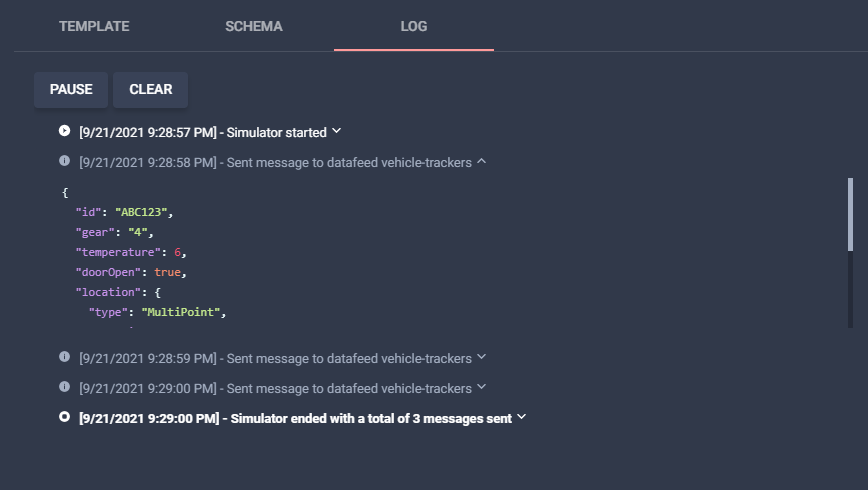Collapse the 9:28:58 PM message chevron
Viewport: 868px width, 490px height.
tap(482, 162)
